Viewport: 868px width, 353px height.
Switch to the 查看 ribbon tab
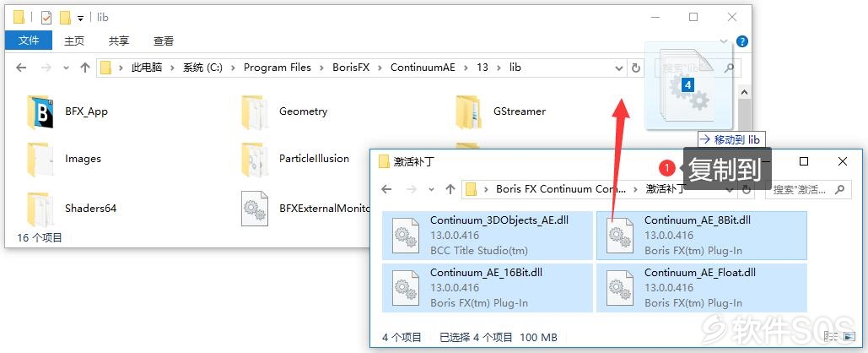[164, 41]
